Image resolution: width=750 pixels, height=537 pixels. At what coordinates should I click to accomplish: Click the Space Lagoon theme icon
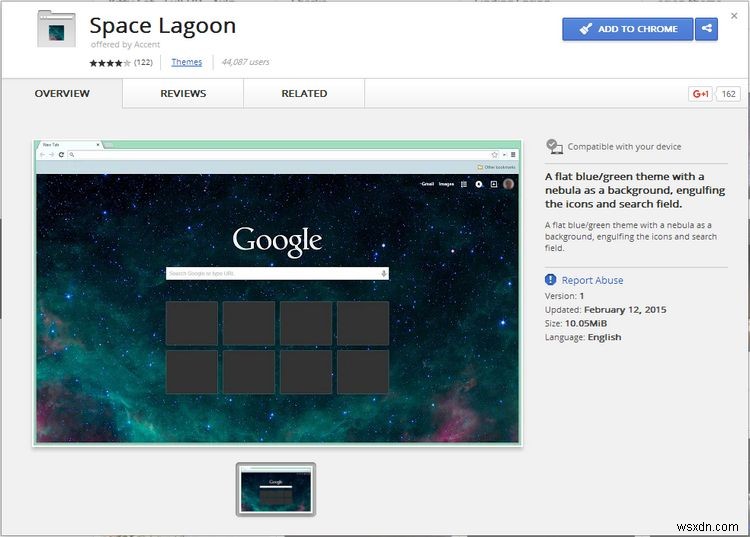56,30
